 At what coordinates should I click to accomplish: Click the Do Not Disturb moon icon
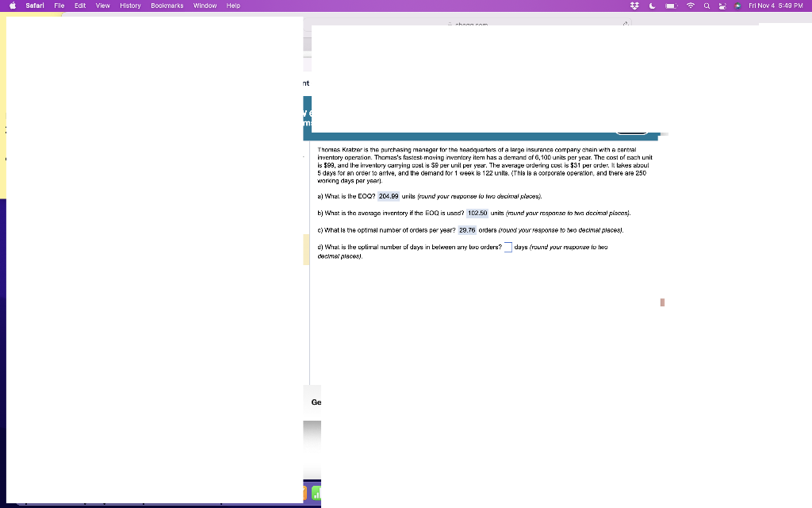click(x=653, y=6)
